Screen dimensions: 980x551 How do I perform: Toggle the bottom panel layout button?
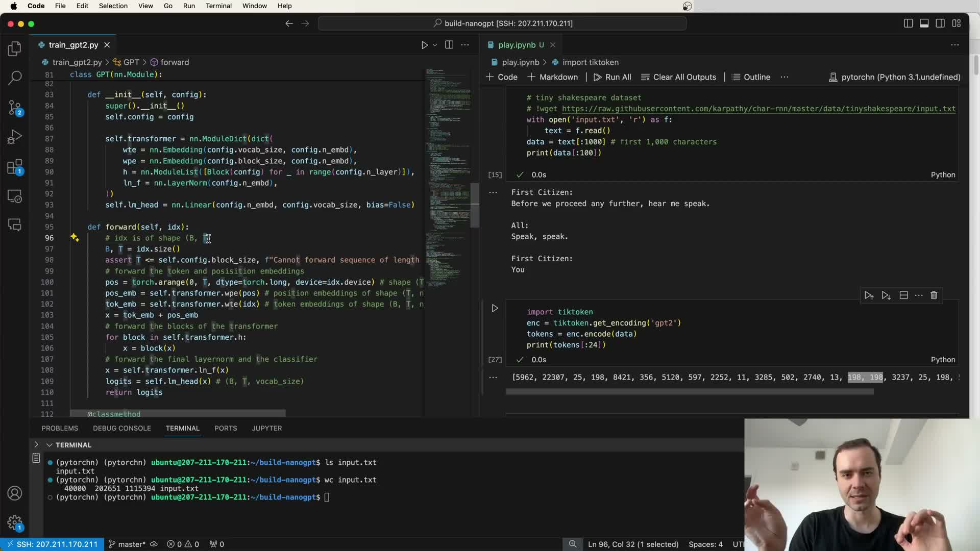pyautogui.click(x=924, y=23)
